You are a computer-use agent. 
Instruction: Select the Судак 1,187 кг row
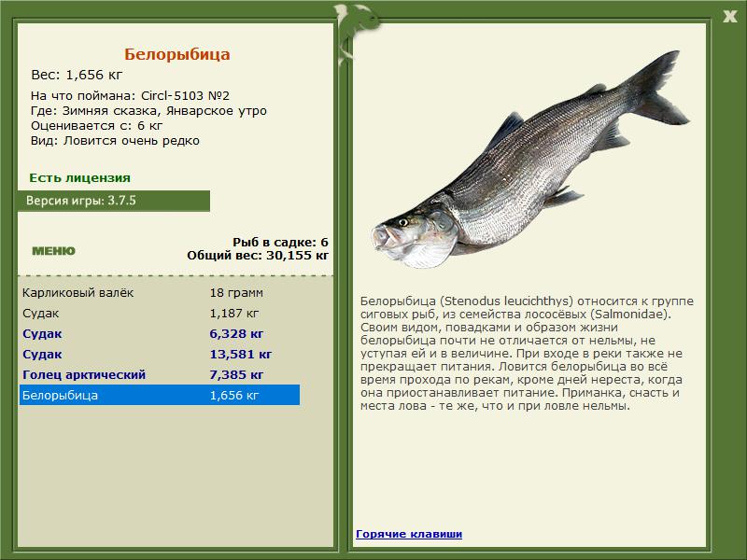coord(160,313)
